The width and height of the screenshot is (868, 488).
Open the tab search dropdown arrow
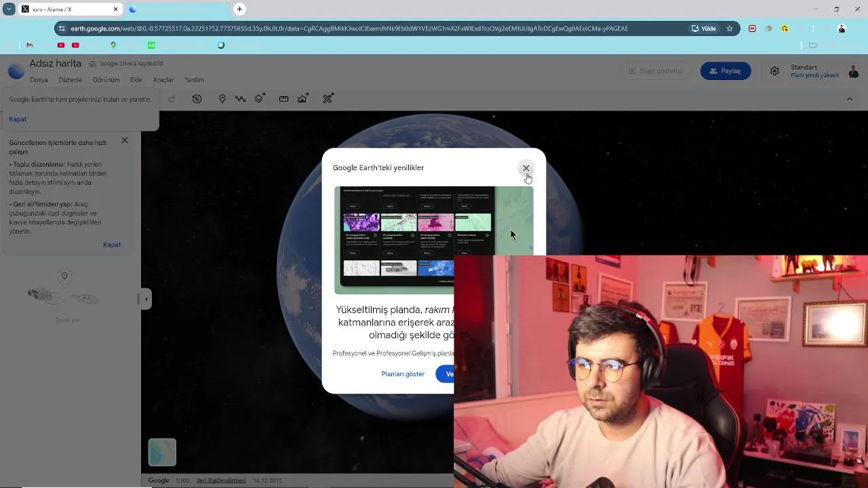click(9, 9)
